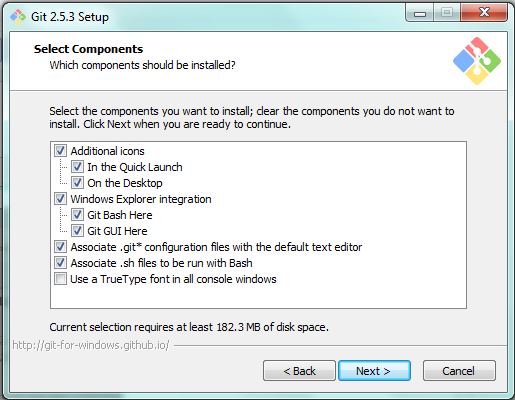Uncheck the On the Desktop checkbox
The height and width of the screenshot is (400, 515).
click(x=77, y=183)
